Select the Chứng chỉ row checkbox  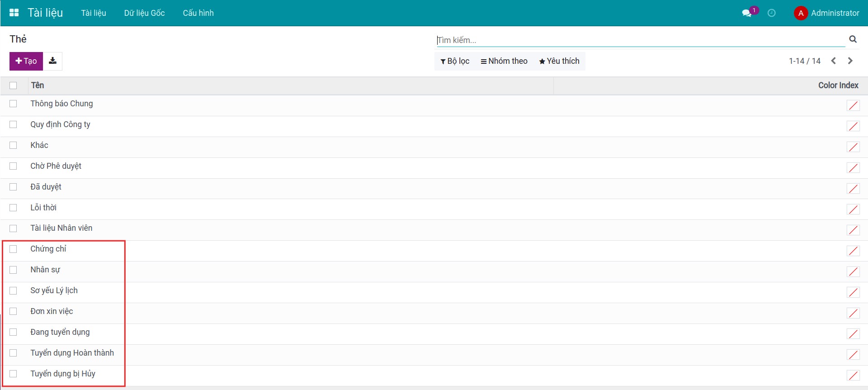pos(13,249)
